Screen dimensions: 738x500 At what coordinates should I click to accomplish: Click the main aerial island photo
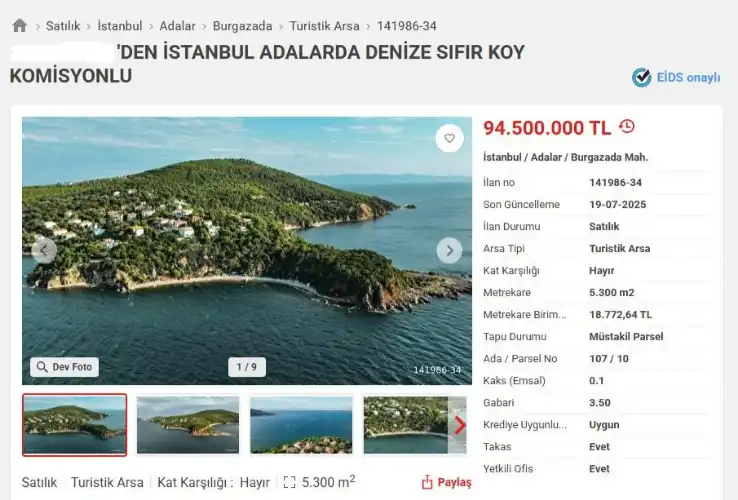(x=247, y=250)
